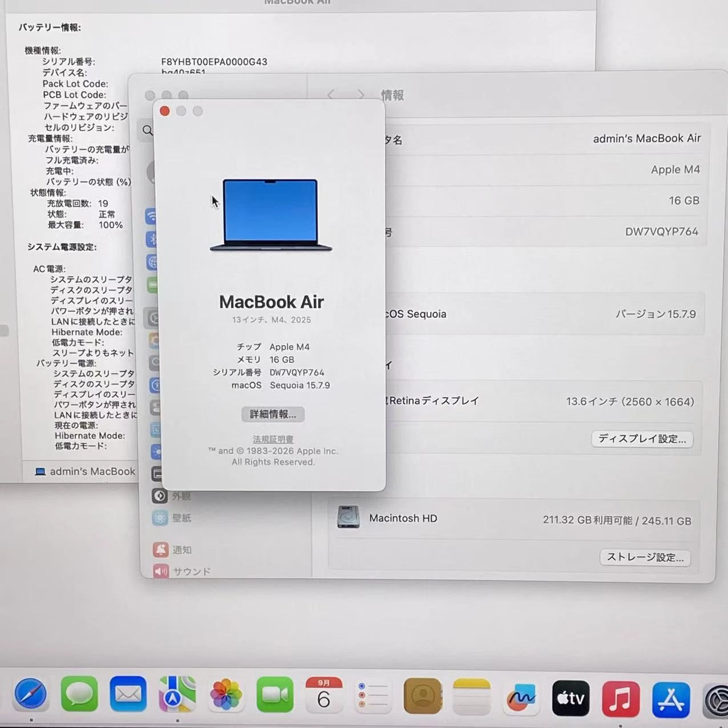Click the Pack Lot Code label

(x=75, y=84)
